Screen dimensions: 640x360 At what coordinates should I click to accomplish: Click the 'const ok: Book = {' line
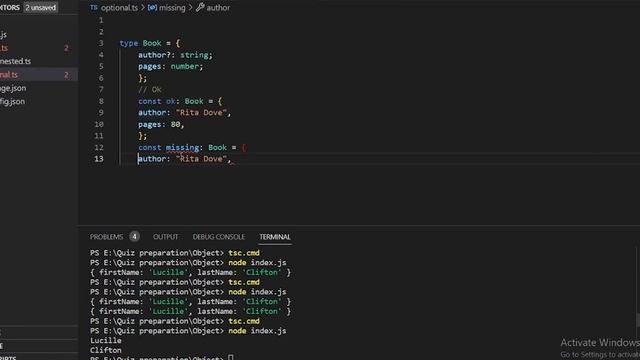pos(180,101)
